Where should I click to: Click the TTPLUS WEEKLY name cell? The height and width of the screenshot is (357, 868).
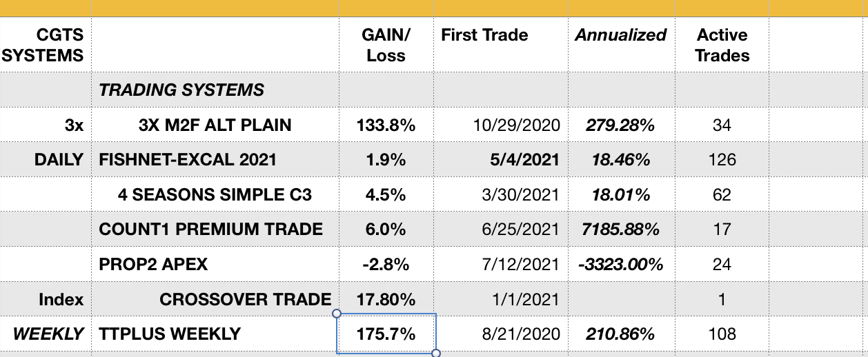pyautogui.click(x=170, y=335)
